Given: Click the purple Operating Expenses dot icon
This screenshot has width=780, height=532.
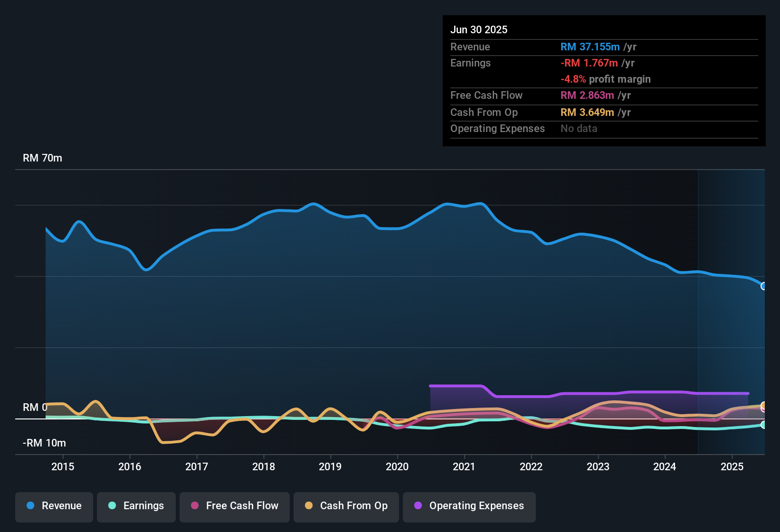Looking at the screenshot, I should pos(417,506).
